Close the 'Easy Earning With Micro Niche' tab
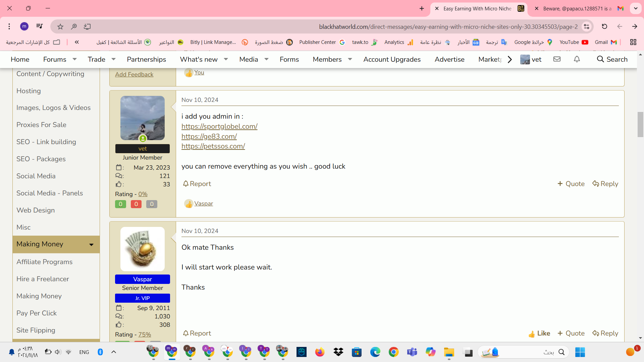 click(437, 8)
